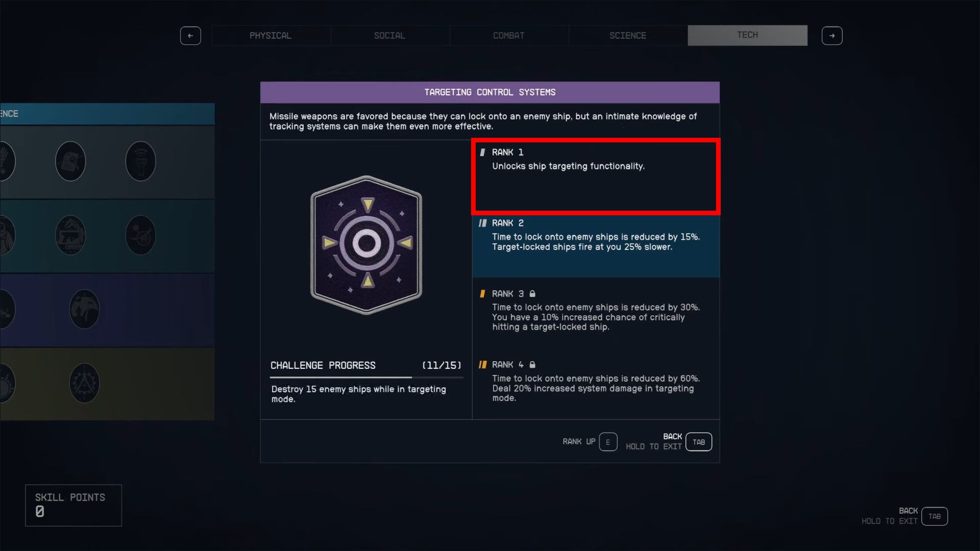Open the Combat skills tab
The image size is (980, 551).
[x=509, y=36]
